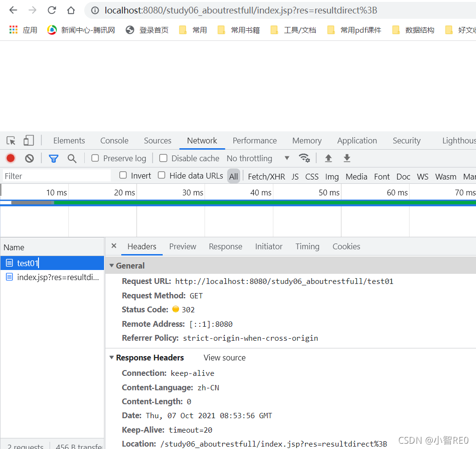
Task: Filter requests by CSS
Action: (x=312, y=177)
